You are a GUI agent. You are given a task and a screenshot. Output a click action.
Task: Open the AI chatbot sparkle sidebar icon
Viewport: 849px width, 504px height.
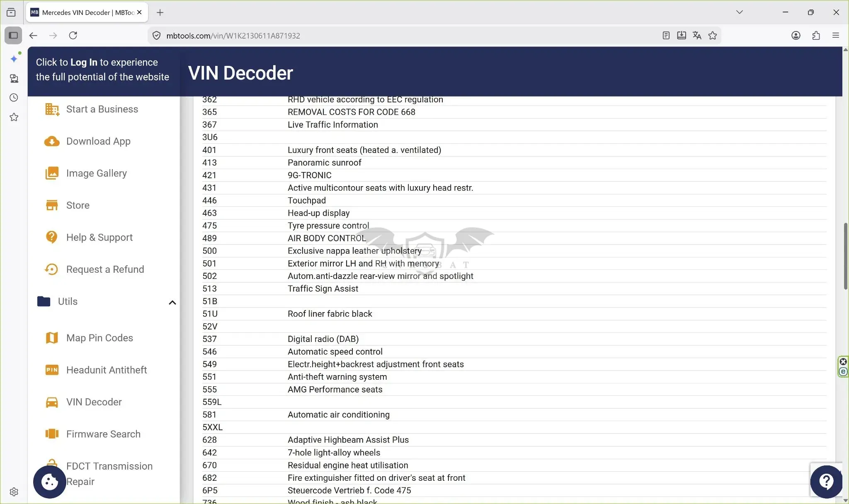14,58
